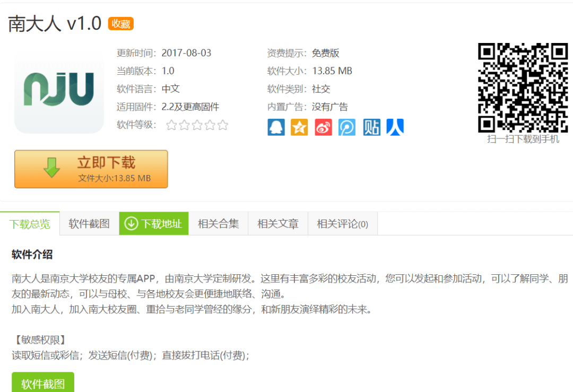
Task: Click the update date 2017-08-03
Action: pyautogui.click(x=186, y=53)
